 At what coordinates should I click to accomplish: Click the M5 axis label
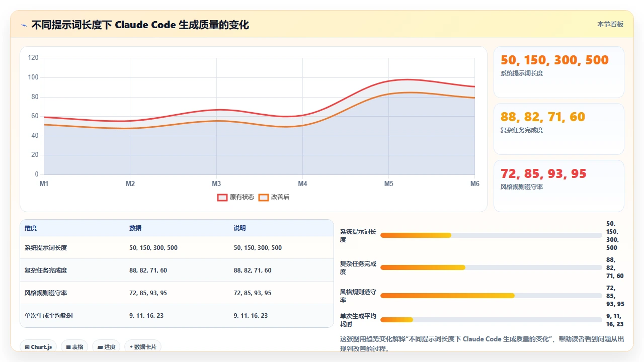(389, 184)
